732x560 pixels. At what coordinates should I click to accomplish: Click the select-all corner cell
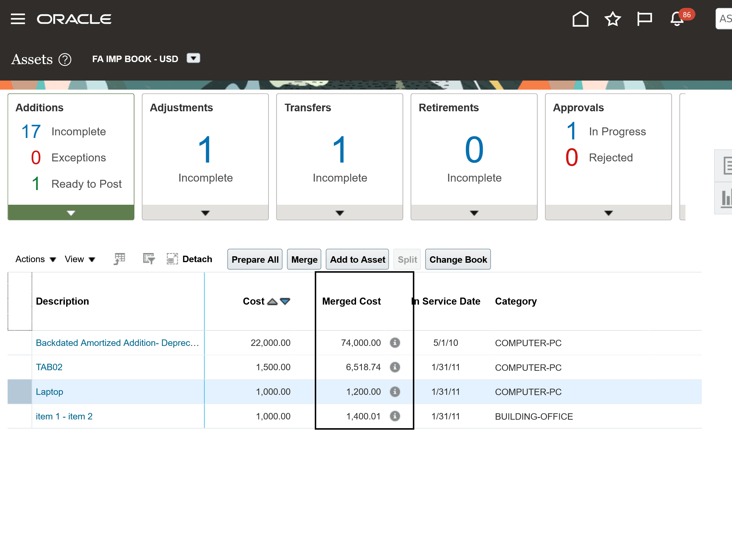point(20,301)
